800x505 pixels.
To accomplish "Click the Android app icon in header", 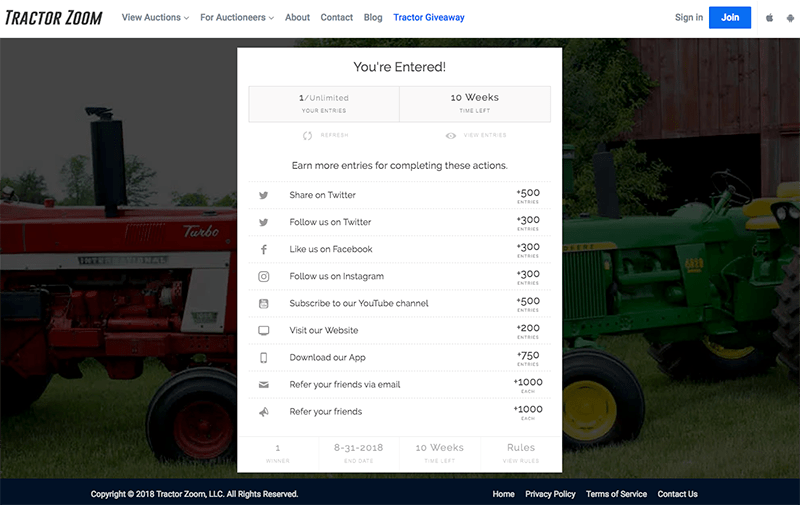I will coord(790,18).
